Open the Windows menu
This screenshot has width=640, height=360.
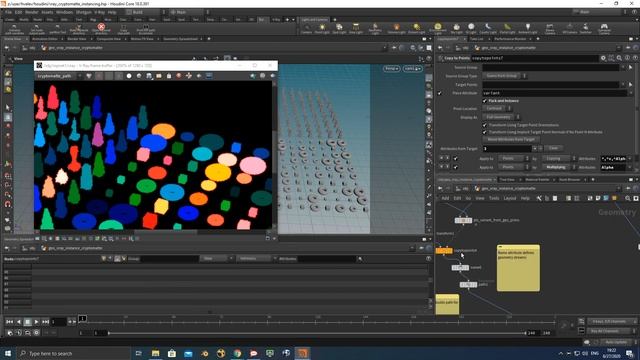[x=64, y=12]
